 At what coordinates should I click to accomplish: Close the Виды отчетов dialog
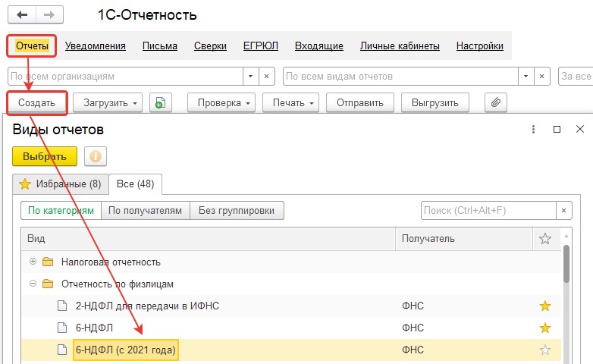pos(580,130)
